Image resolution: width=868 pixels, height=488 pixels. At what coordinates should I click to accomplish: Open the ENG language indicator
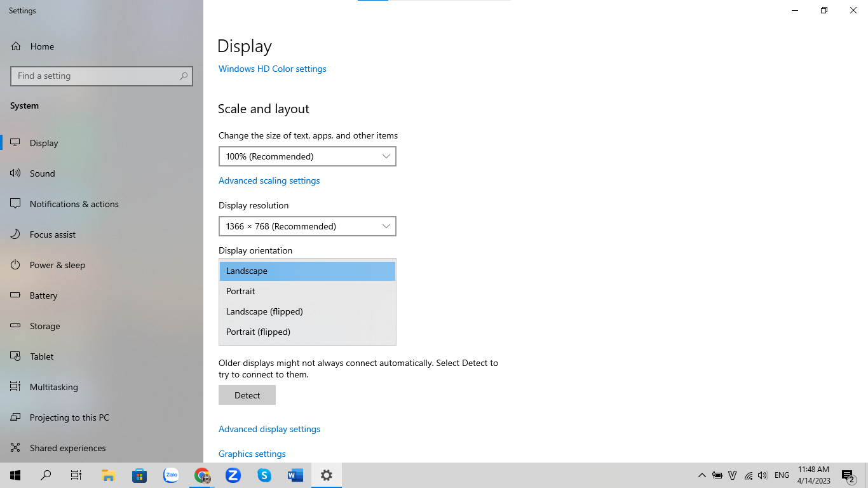coord(781,475)
